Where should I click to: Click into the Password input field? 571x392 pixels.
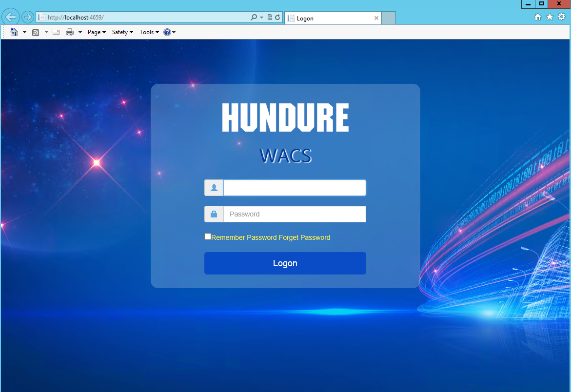coord(295,214)
